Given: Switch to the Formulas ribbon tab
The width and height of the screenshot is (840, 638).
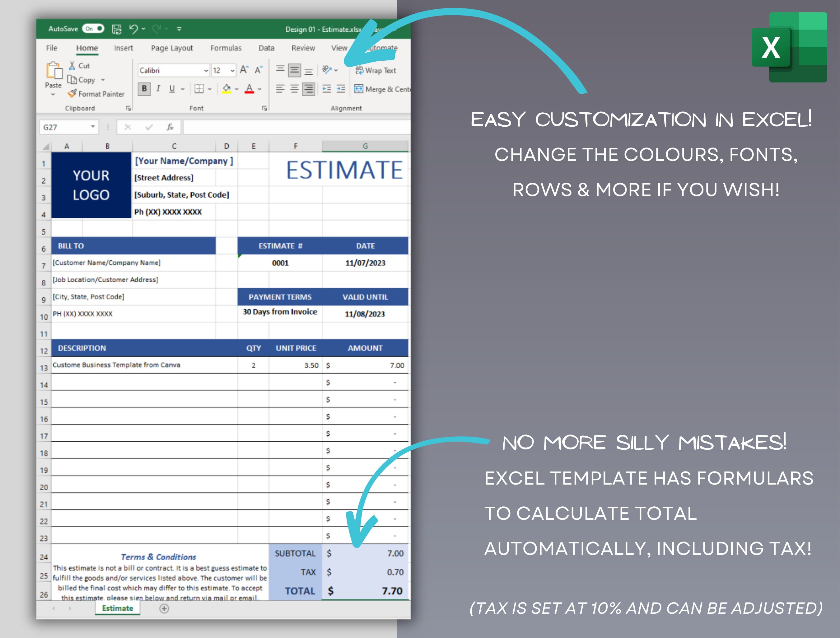Looking at the screenshot, I should (226, 48).
